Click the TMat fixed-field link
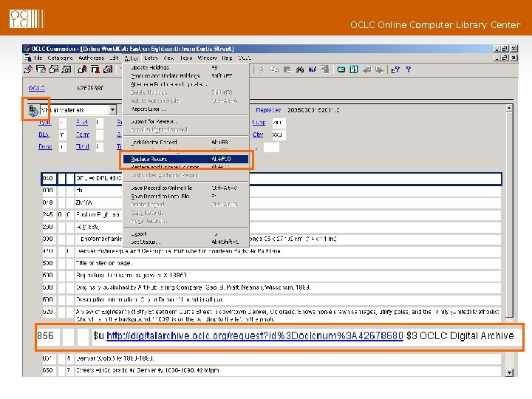 [83, 147]
